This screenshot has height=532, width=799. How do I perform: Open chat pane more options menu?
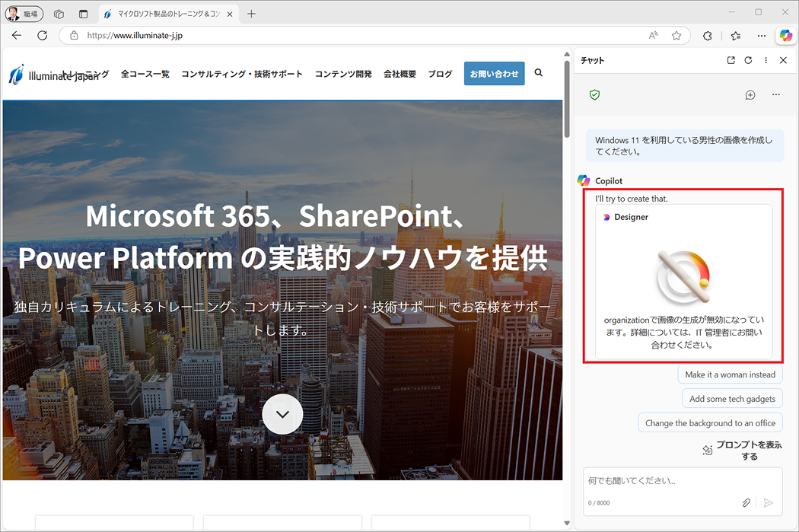[766, 60]
